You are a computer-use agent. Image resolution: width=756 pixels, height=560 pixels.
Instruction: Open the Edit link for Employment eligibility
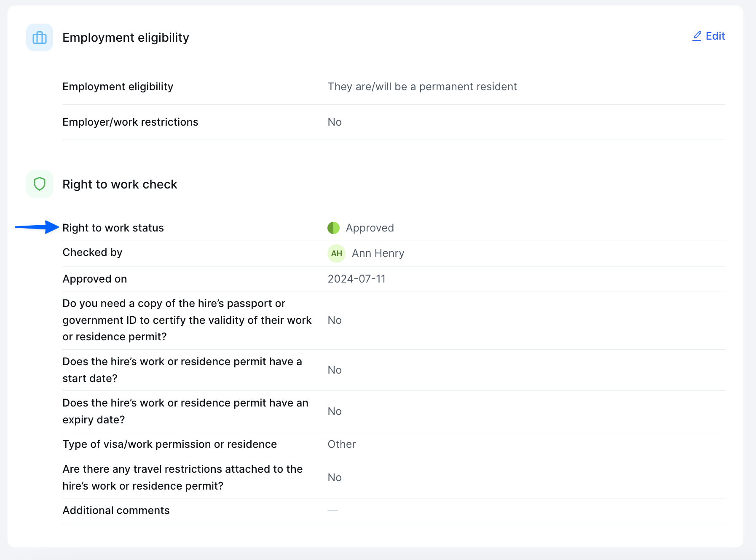(x=715, y=36)
